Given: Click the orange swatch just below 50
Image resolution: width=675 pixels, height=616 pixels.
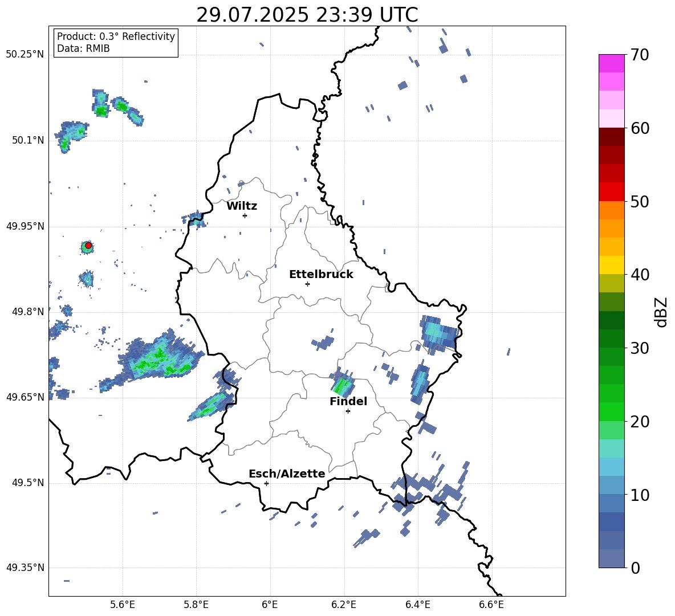Looking at the screenshot, I should coord(611,210).
